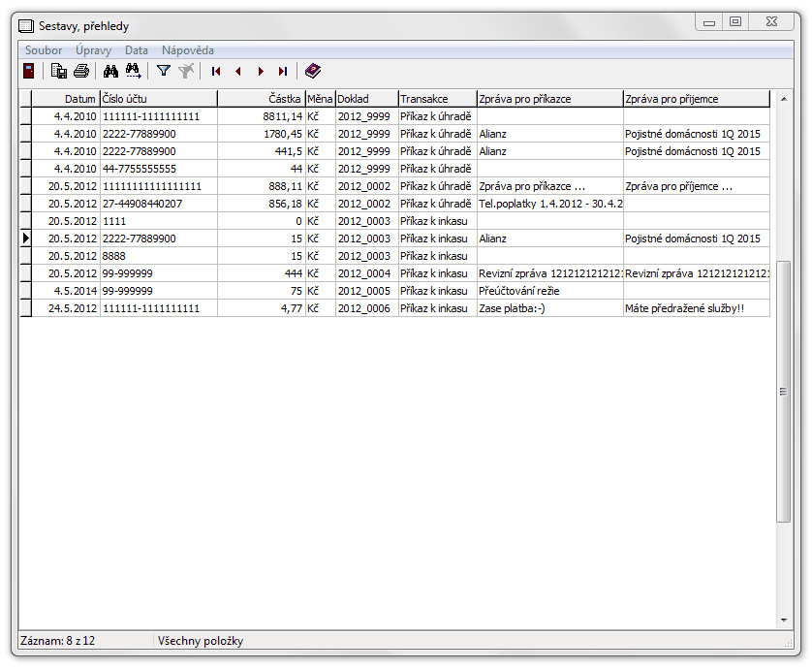
Task: Select document cell 2012_0006
Action: click(x=367, y=308)
